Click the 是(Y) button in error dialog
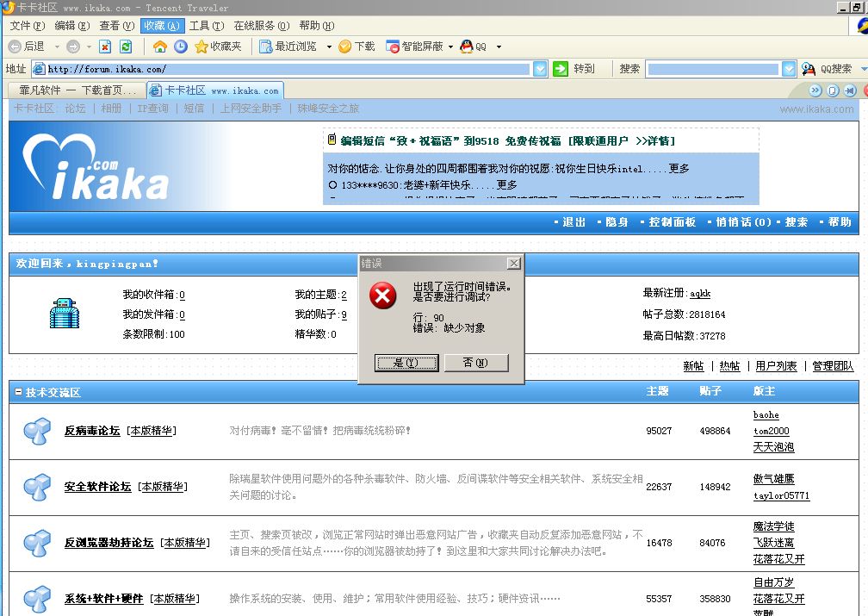The image size is (868, 616). pos(406,363)
